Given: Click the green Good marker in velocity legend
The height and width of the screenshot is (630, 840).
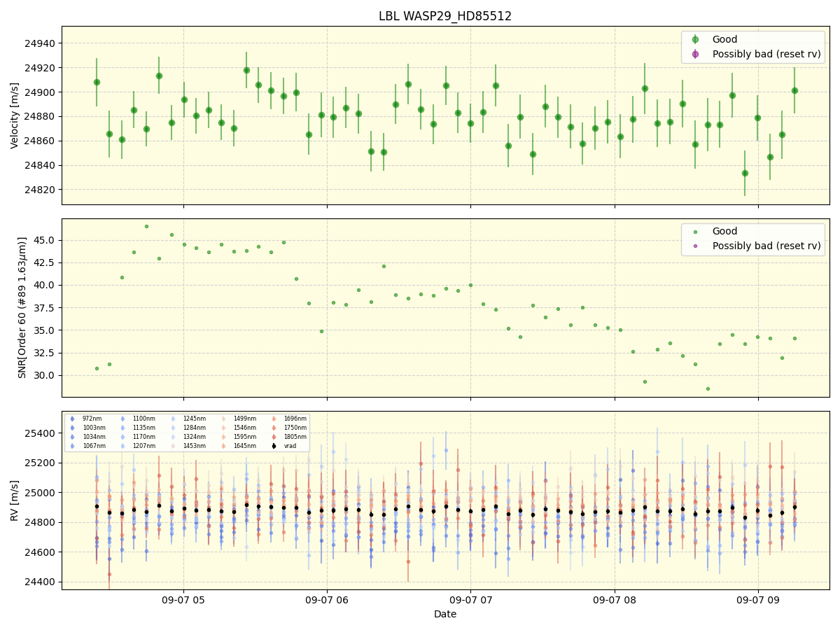Looking at the screenshot, I should coord(695,40).
